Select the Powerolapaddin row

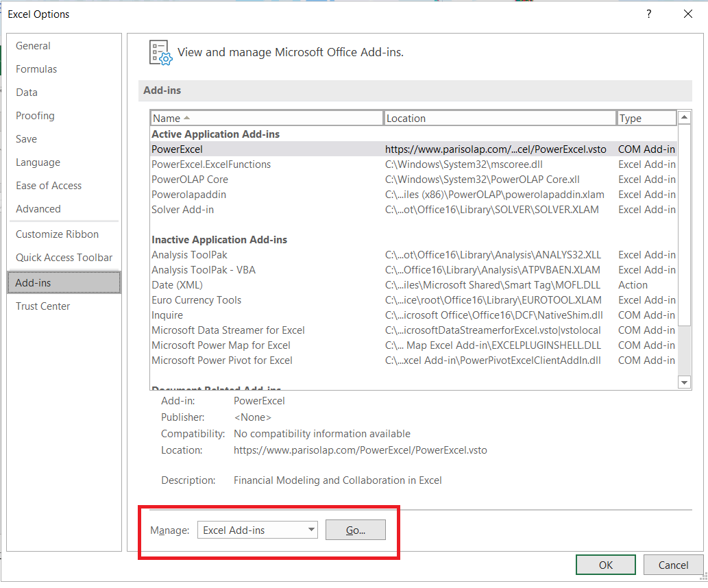pyautogui.click(x=413, y=195)
